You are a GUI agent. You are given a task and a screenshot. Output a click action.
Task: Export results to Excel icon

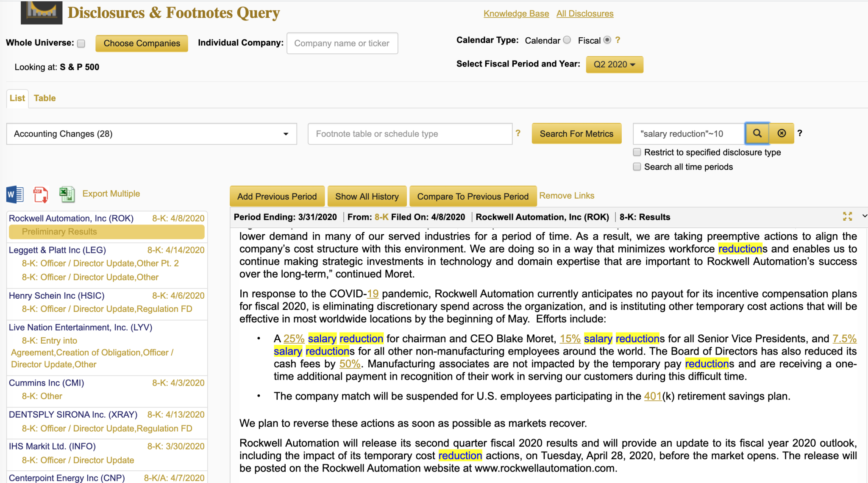click(67, 194)
